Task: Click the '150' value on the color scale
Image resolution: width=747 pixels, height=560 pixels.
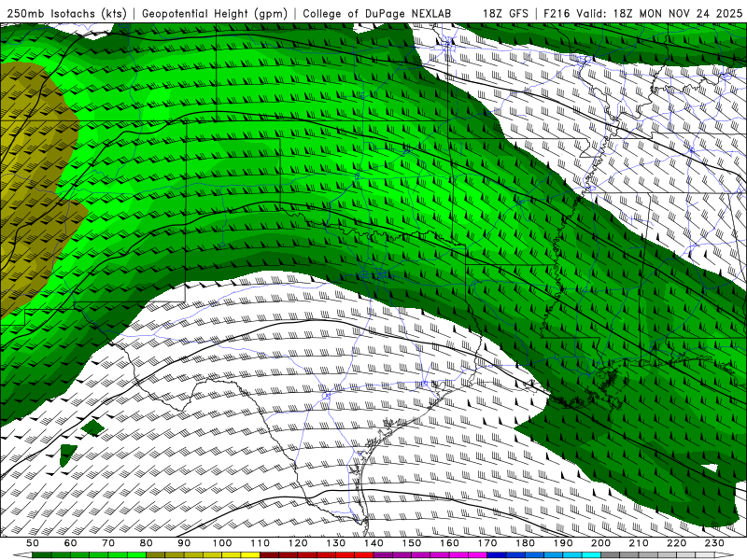Action: 411,543
